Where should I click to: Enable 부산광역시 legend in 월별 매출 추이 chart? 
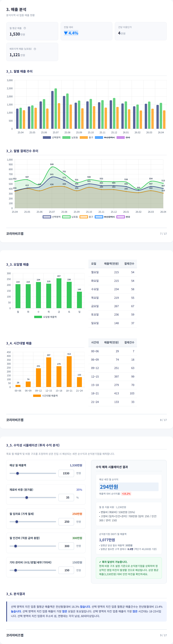tap(105, 137)
